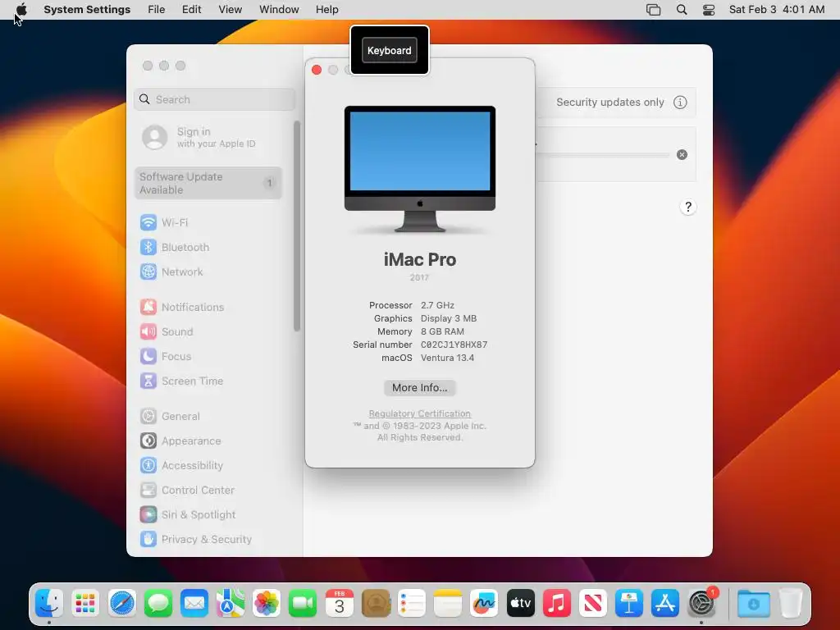Image resolution: width=840 pixels, height=630 pixels.
Task: Click the Stage Manager menu bar icon
Action: click(653, 9)
